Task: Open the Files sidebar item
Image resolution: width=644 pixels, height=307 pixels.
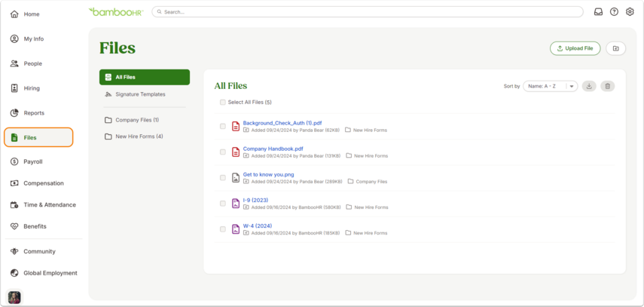Action: [39, 137]
